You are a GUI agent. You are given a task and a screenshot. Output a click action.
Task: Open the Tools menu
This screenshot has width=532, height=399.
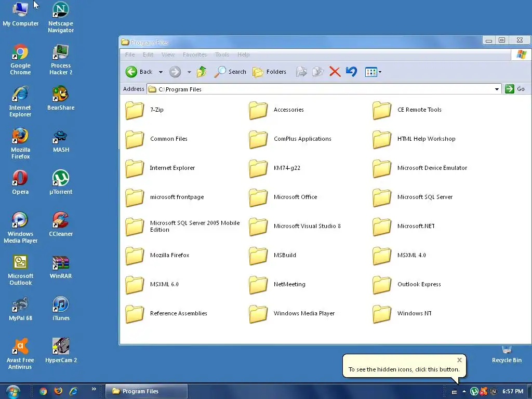coord(222,55)
